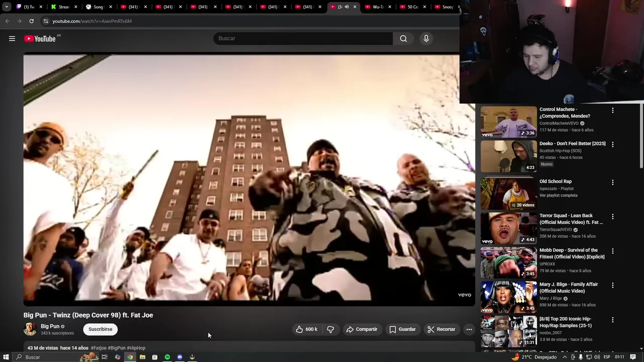
Task: Click the #BigPun hashtag link
Action: point(117,348)
